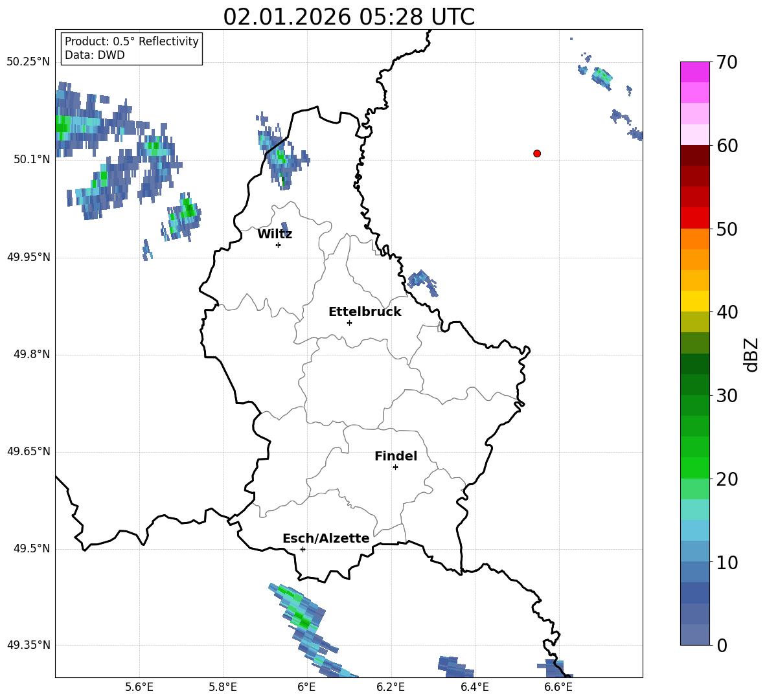Click the Findel city label
767x700 pixels.
click(x=396, y=456)
